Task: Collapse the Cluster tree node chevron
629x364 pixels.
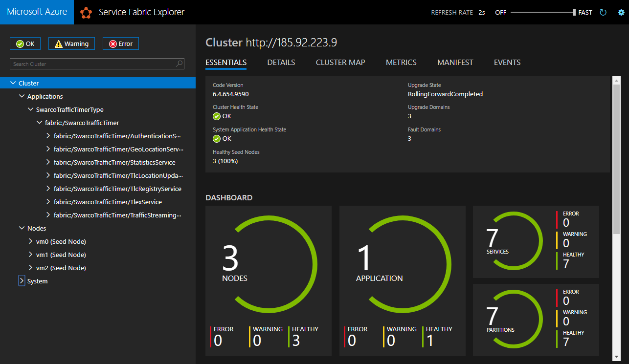Action: (13, 83)
